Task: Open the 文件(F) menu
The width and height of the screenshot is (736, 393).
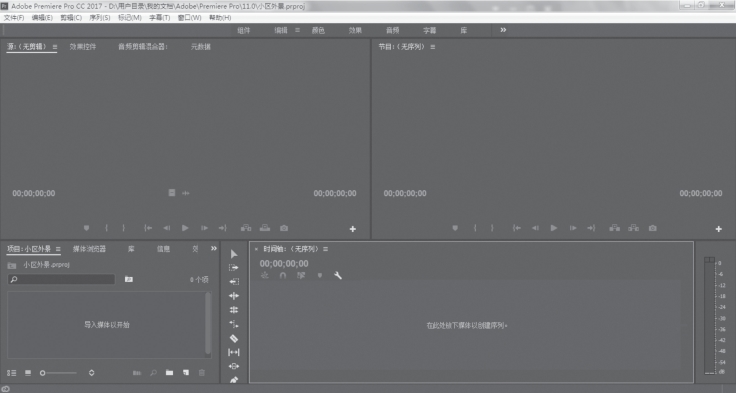Action: click(x=14, y=18)
